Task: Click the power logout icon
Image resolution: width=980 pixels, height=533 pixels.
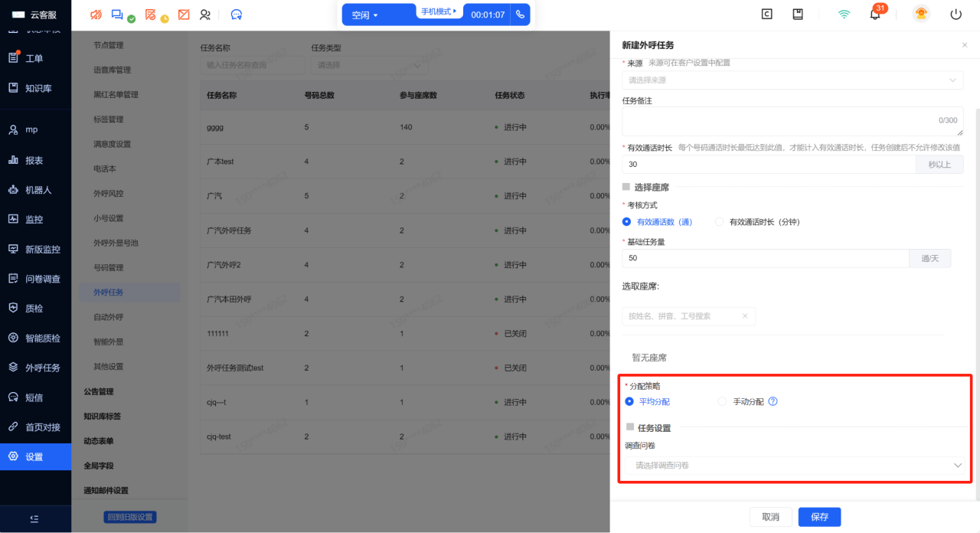Action: click(955, 14)
